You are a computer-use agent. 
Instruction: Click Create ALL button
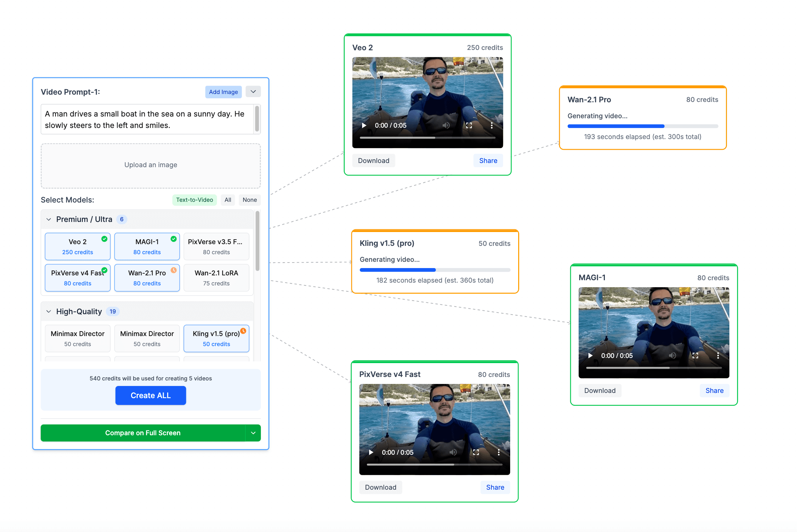coord(151,395)
